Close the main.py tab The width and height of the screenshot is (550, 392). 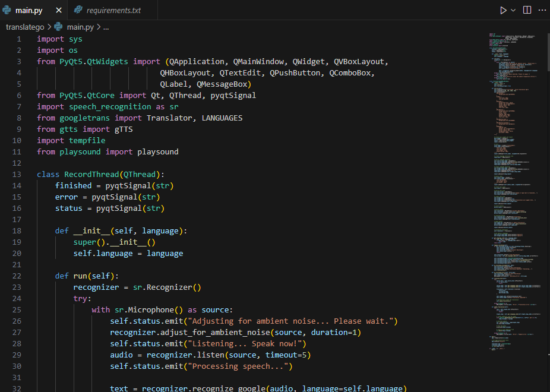(59, 11)
